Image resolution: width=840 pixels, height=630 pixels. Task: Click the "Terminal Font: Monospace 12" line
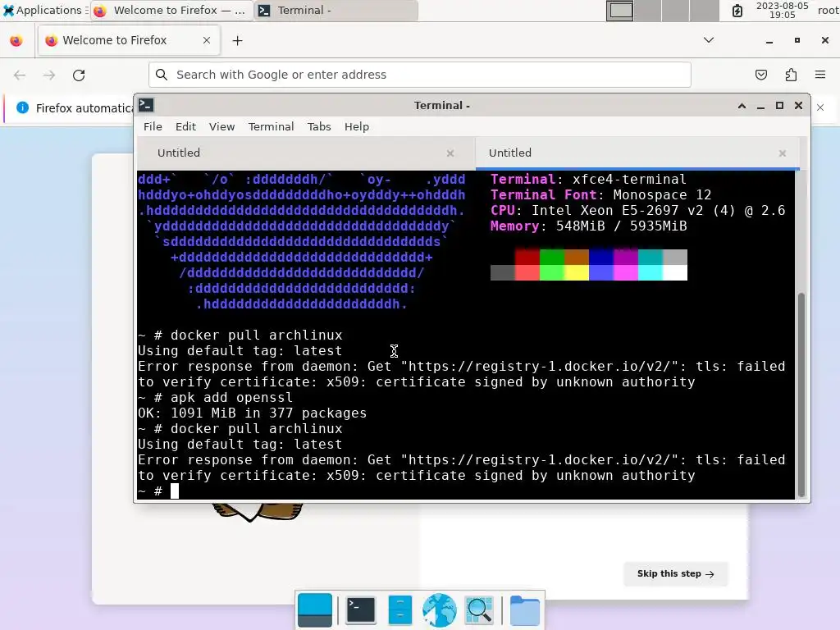600,195
